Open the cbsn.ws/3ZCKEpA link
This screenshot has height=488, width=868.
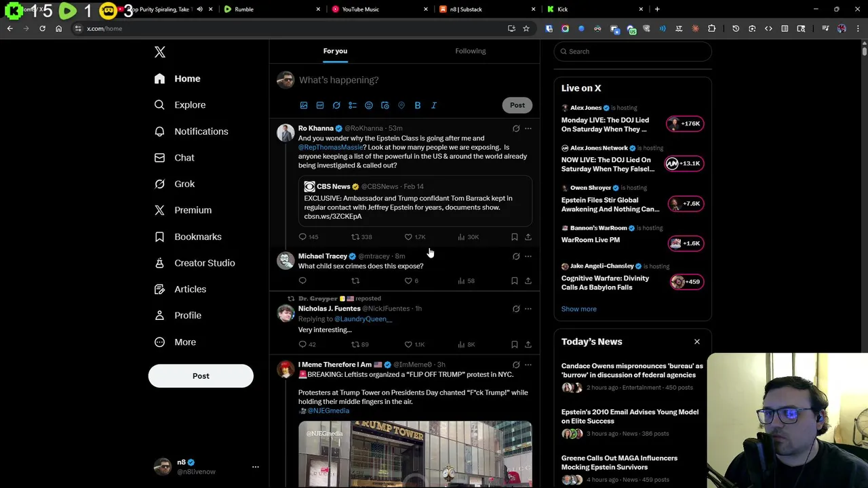(333, 216)
